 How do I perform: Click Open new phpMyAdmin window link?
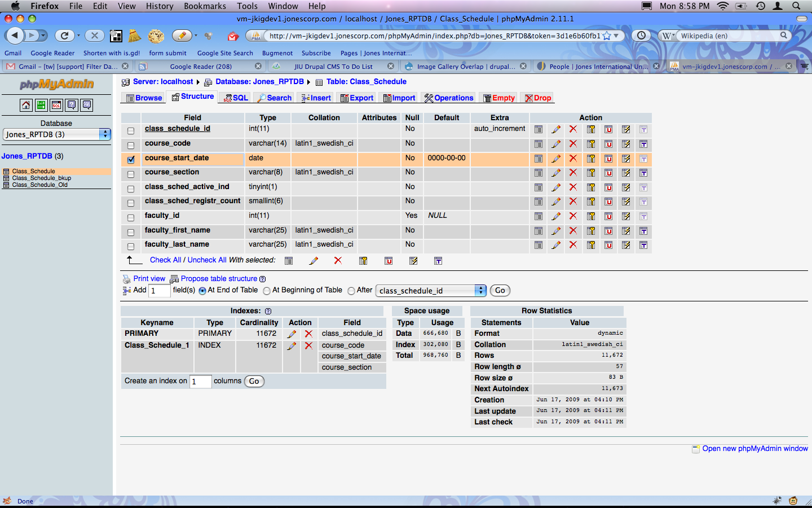coord(754,449)
